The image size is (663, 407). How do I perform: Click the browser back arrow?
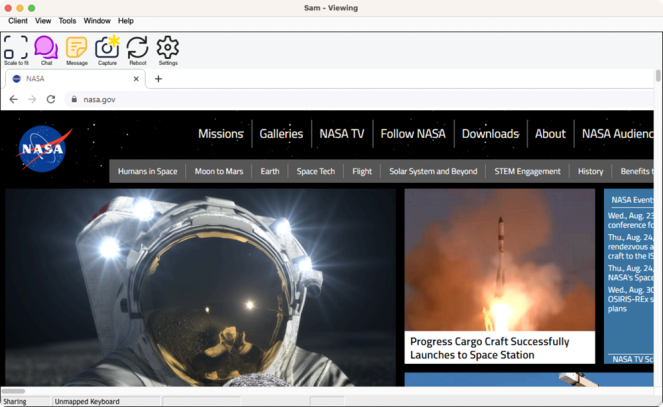13,99
